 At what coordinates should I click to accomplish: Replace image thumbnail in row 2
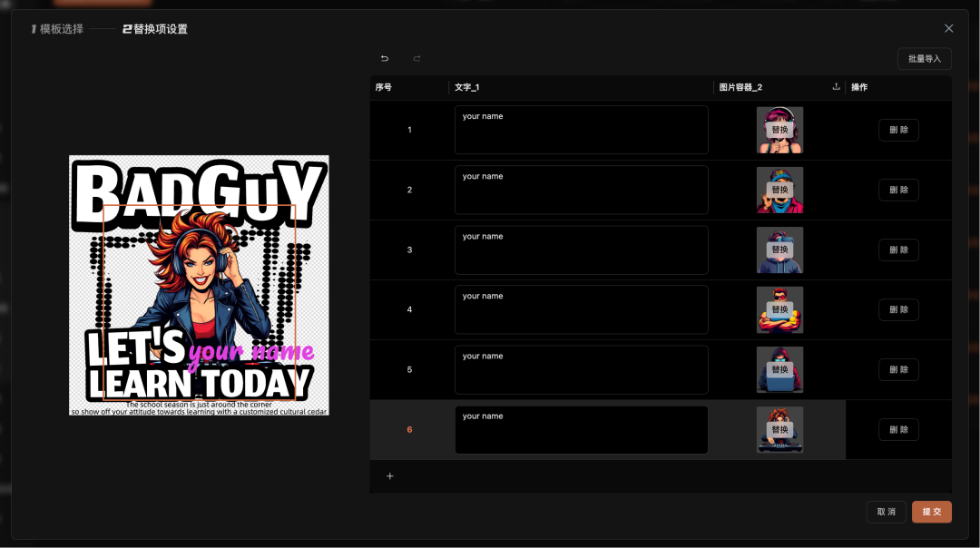pyautogui.click(x=779, y=190)
